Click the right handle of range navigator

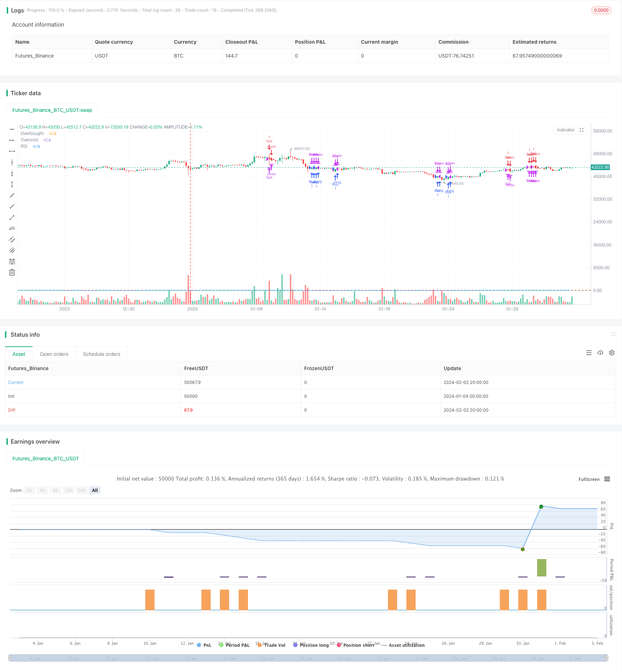point(607,658)
